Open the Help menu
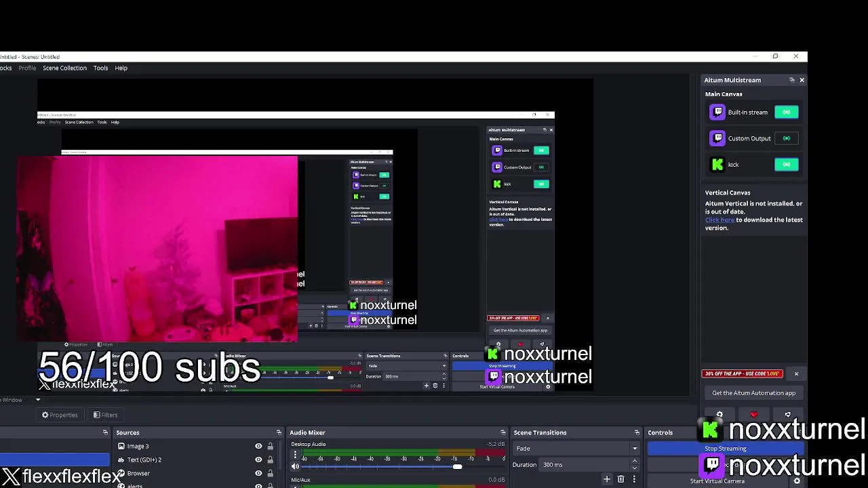This screenshot has height=488, width=868. tap(121, 68)
